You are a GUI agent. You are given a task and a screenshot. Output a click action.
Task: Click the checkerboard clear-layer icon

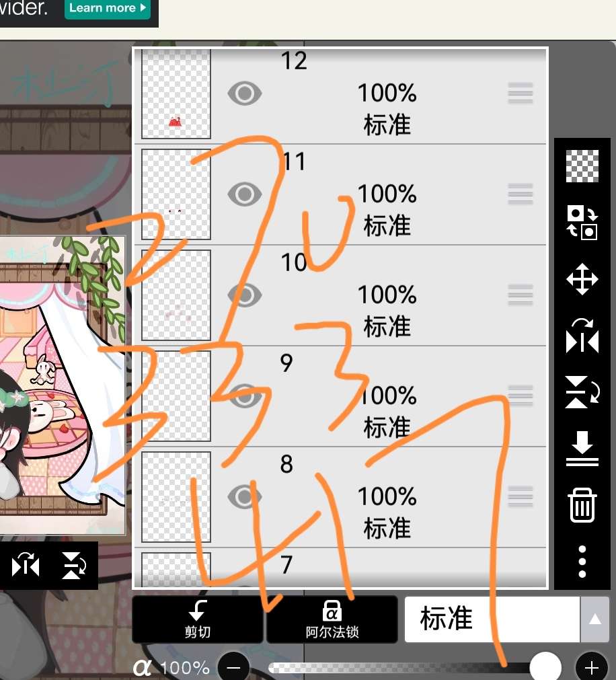[582, 166]
